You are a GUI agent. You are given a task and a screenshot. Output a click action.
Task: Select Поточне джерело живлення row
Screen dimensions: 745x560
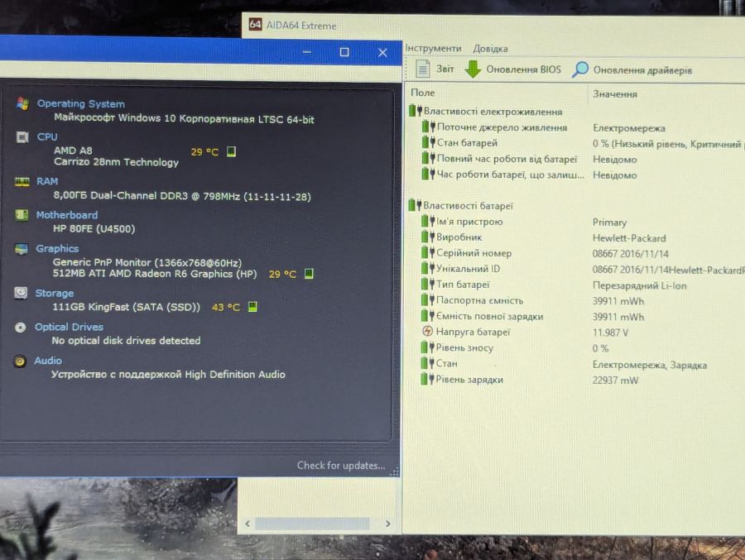point(502,127)
